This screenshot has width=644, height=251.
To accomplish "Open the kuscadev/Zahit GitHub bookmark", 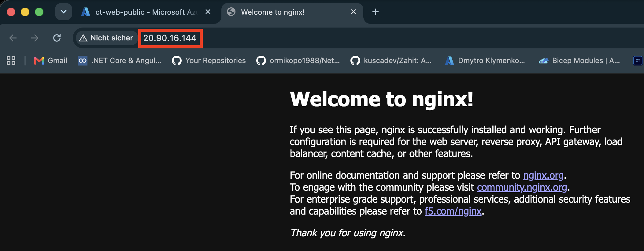I will coord(391,61).
